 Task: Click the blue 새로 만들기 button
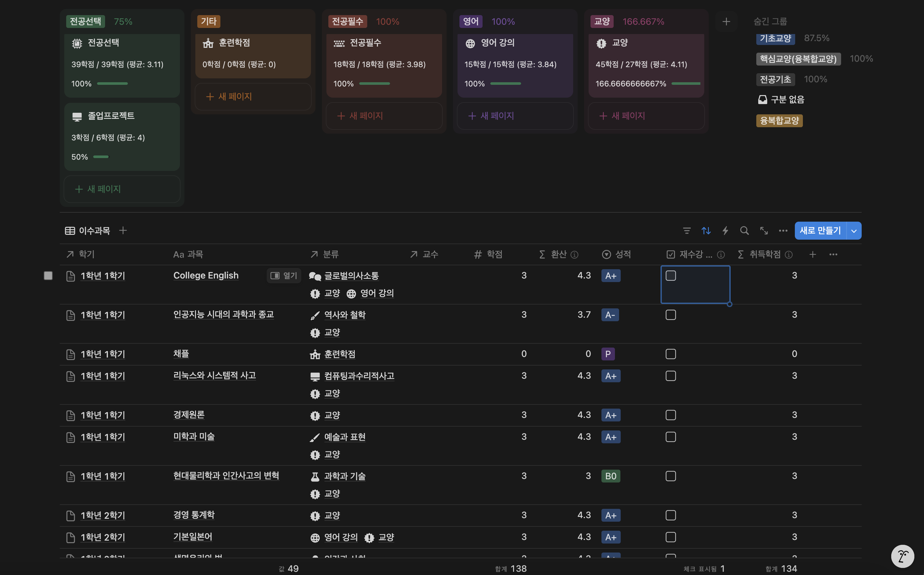tap(820, 231)
